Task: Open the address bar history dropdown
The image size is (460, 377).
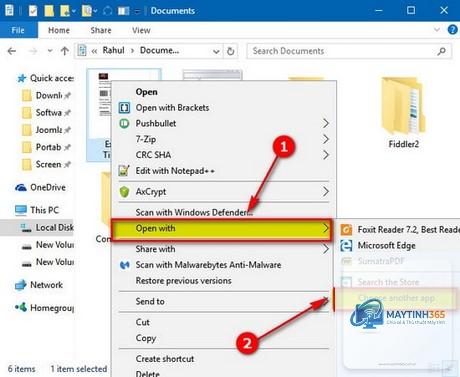Action: pyautogui.click(x=216, y=51)
